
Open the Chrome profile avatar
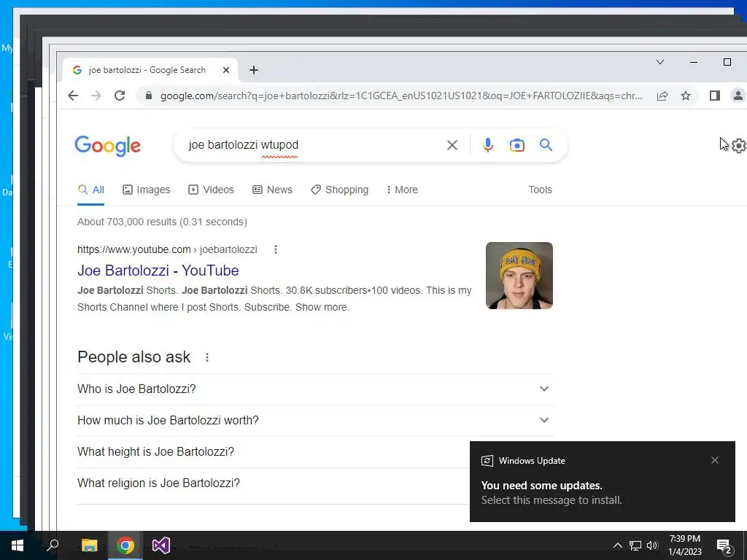point(738,96)
